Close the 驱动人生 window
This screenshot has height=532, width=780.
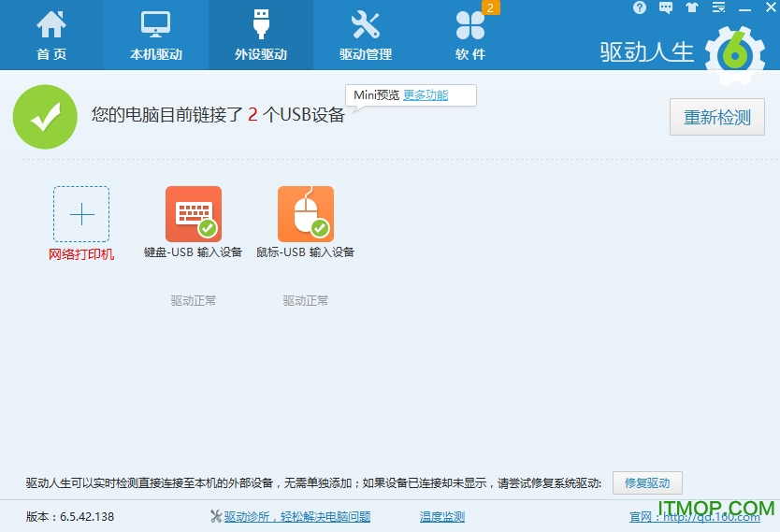[771, 7]
